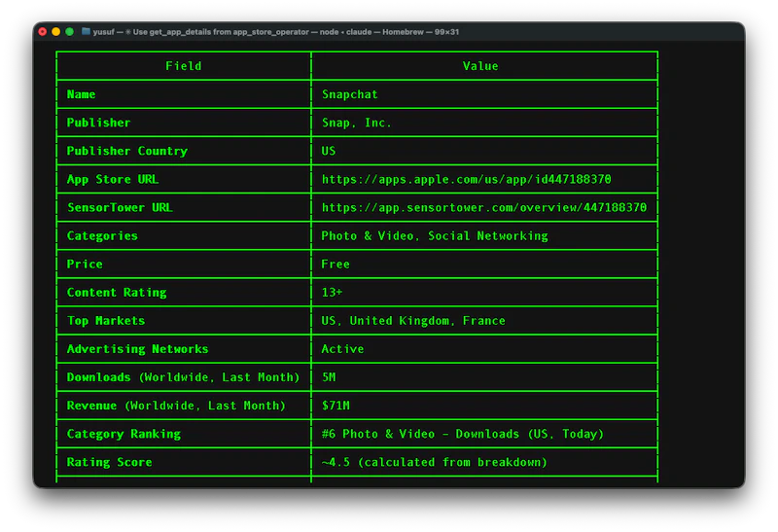
Task: Click the 'Snap, Inc.' value
Action: (x=357, y=123)
